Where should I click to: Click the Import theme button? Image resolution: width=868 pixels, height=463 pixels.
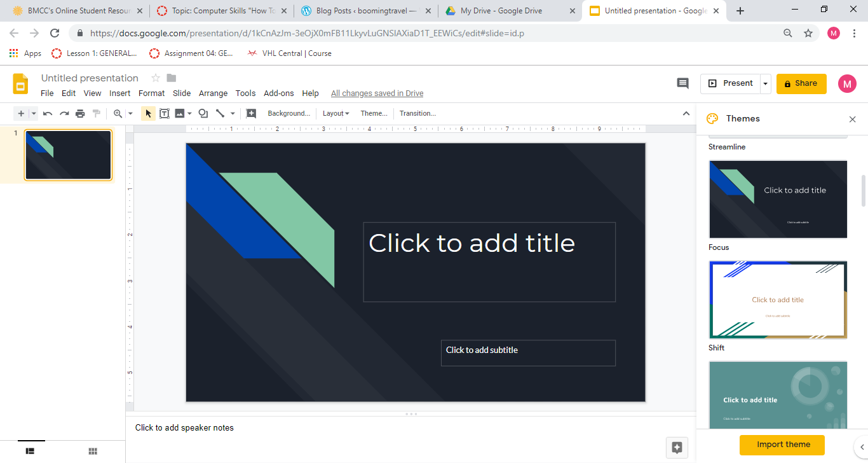click(x=783, y=445)
